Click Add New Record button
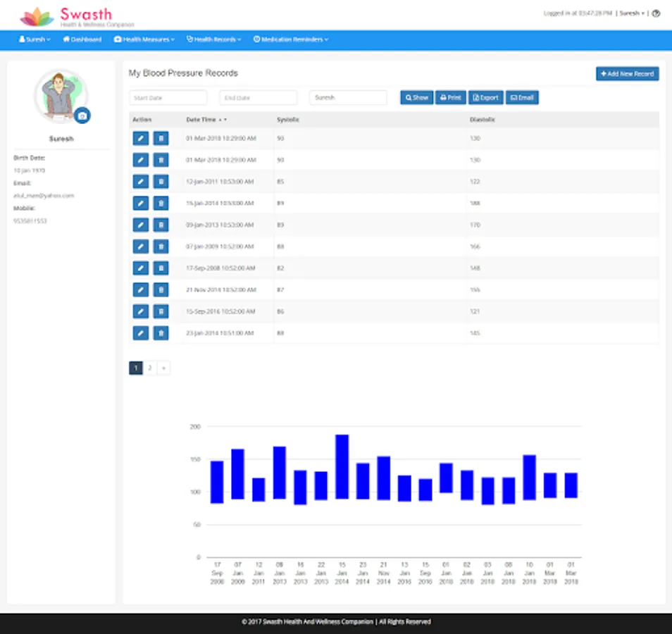 (x=627, y=74)
